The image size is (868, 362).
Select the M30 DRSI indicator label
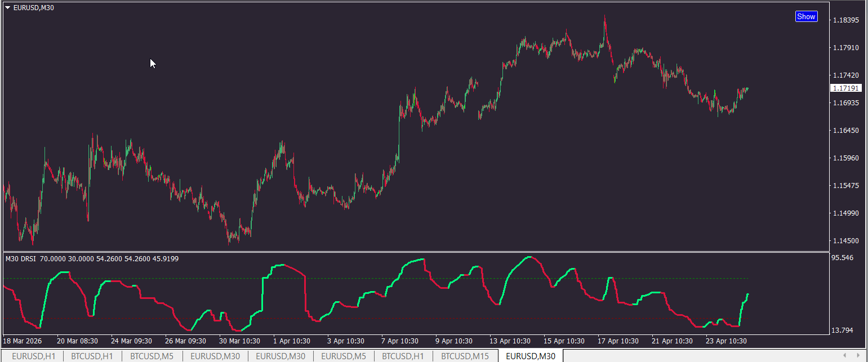click(21, 259)
